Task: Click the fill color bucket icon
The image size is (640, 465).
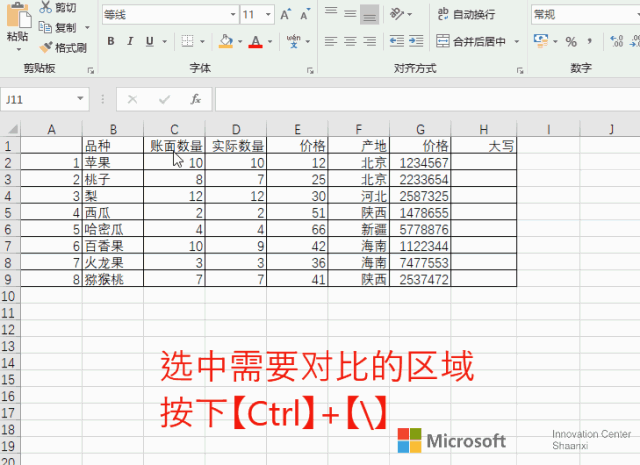Action: [225, 42]
